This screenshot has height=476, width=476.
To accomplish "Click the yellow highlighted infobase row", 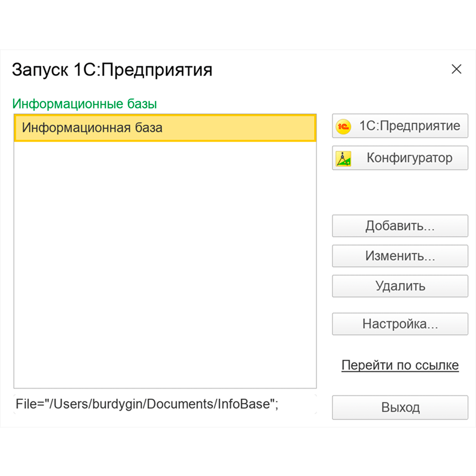I will [x=165, y=128].
